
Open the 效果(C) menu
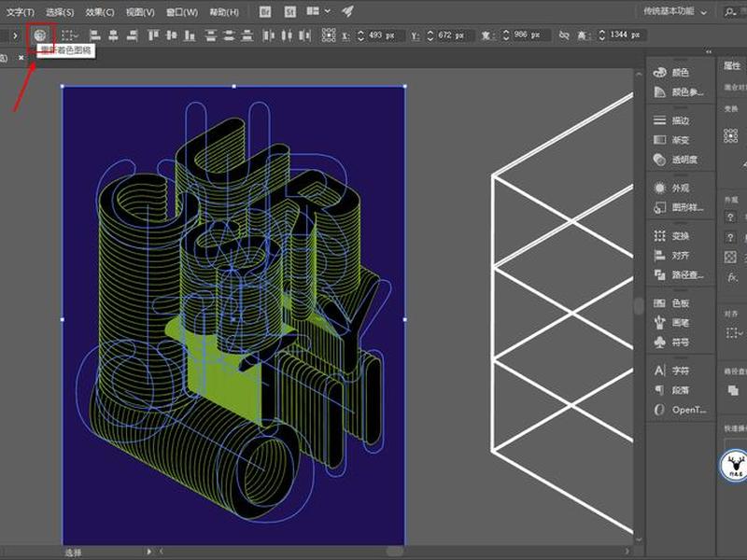[x=100, y=12]
